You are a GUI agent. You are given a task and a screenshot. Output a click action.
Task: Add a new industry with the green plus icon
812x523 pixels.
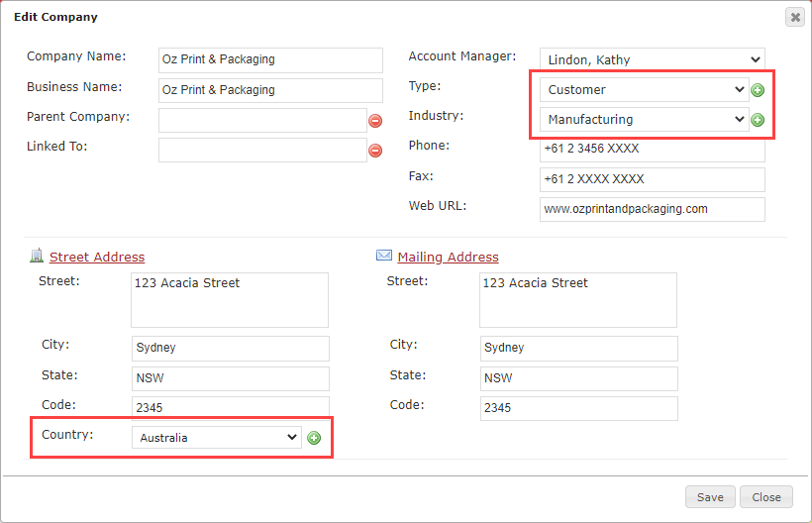coord(758,120)
